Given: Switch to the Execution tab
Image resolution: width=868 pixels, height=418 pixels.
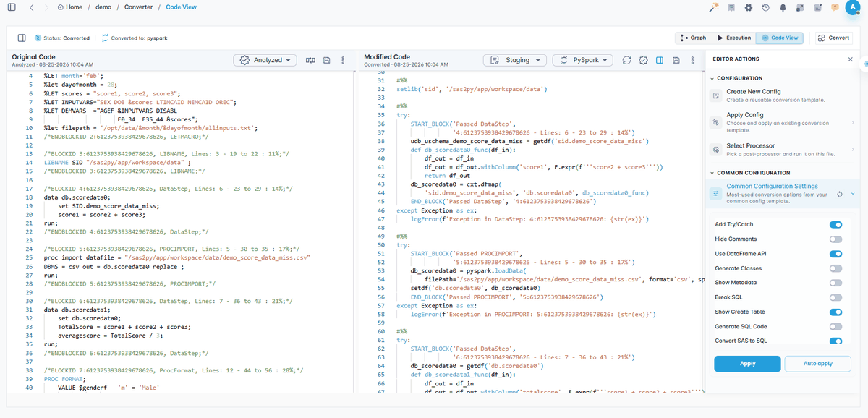Looking at the screenshot, I should point(734,38).
